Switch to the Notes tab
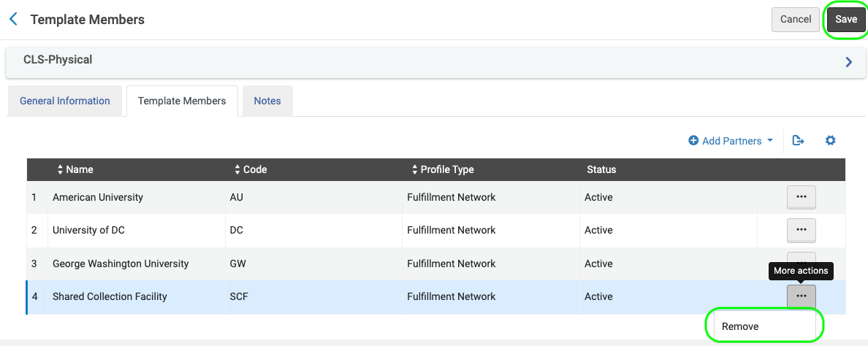 point(267,101)
